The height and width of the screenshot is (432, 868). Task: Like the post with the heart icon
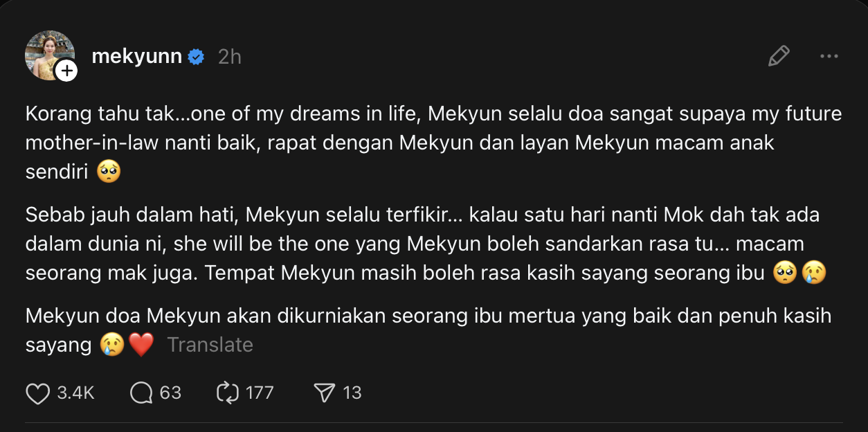click(x=37, y=393)
